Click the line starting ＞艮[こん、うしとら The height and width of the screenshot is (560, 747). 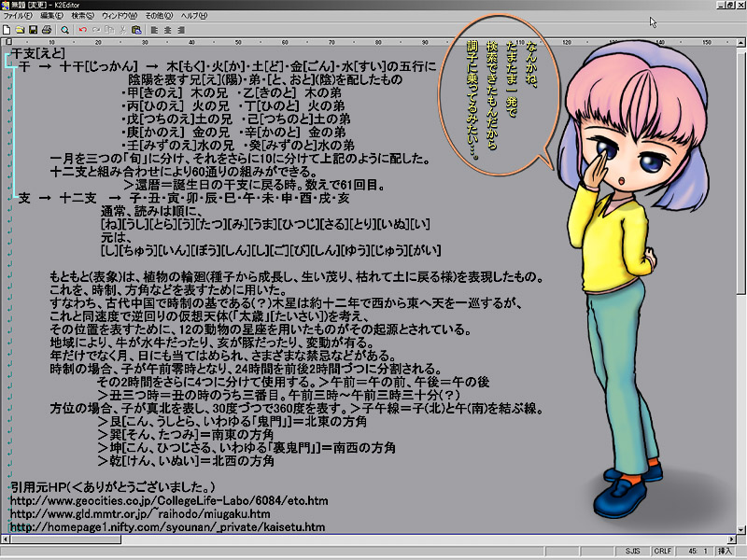pyautogui.click(x=232, y=422)
